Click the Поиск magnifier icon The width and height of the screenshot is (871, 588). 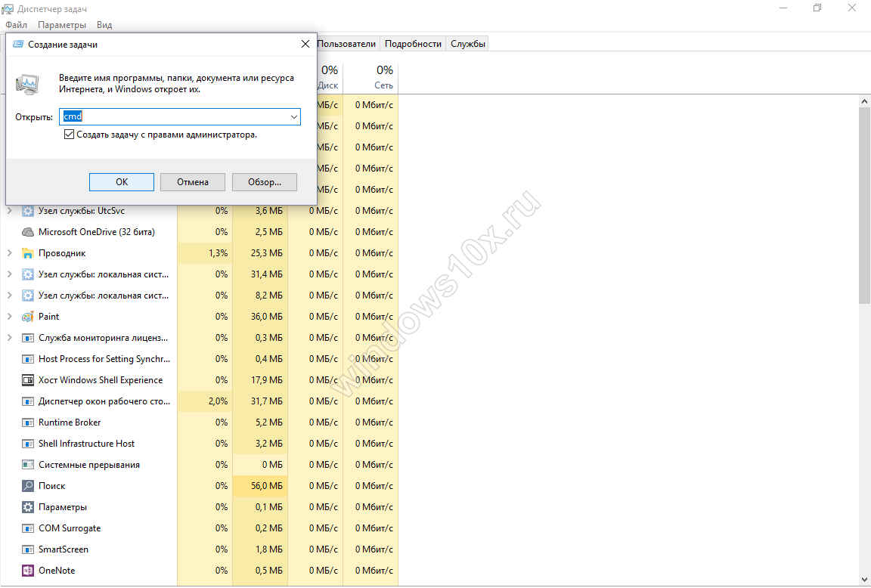(x=28, y=486)
